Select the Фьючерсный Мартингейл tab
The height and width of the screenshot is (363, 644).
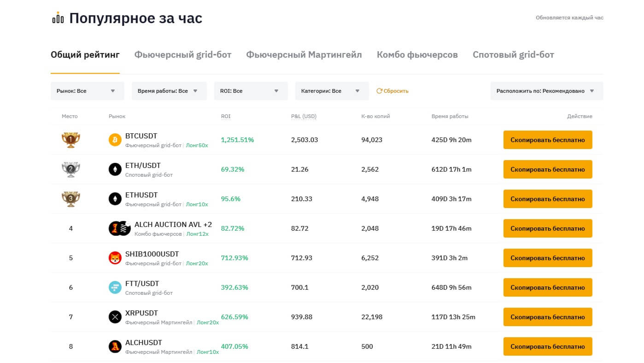304,55
